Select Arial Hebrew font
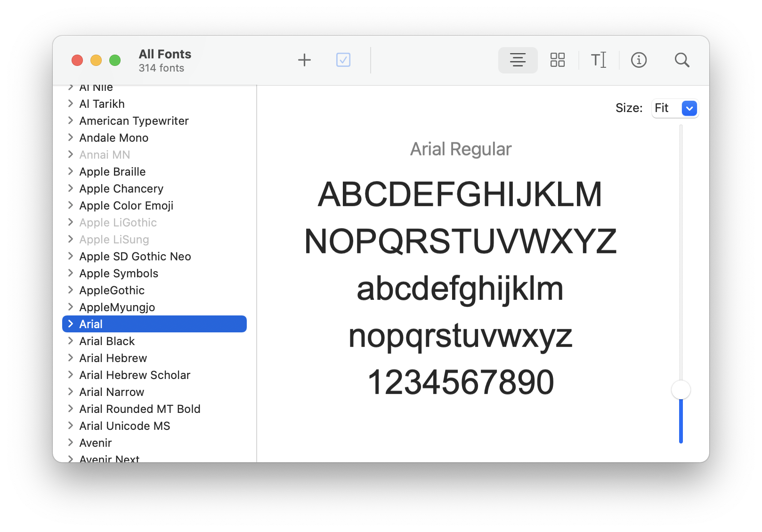762x532 pixels. [x=154, y=358]
